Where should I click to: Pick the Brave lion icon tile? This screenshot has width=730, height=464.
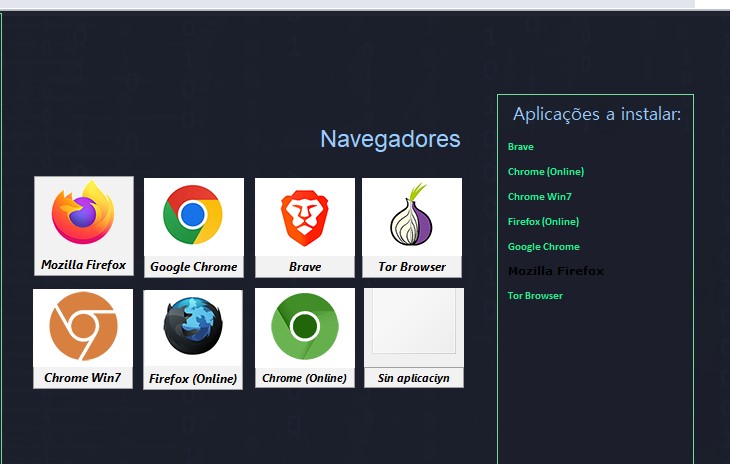point(305,228)
